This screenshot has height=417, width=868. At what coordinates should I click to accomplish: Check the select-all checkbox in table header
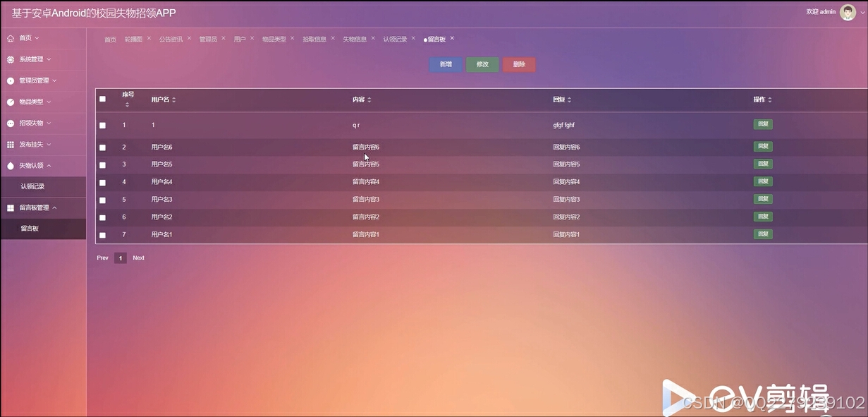coord(102,99)
